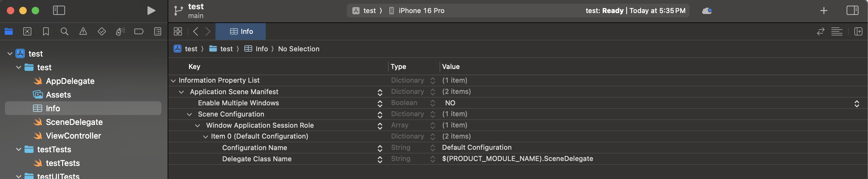The image size is (868, 179).
Task: Select iPhone 16 Pro run destination
Action: point(421,11)
